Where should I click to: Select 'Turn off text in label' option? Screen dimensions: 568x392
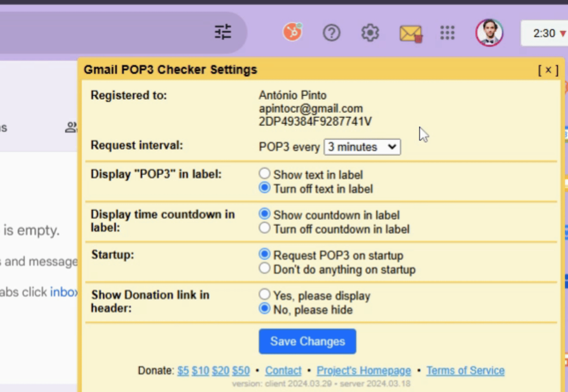click(x=264, y=188)
